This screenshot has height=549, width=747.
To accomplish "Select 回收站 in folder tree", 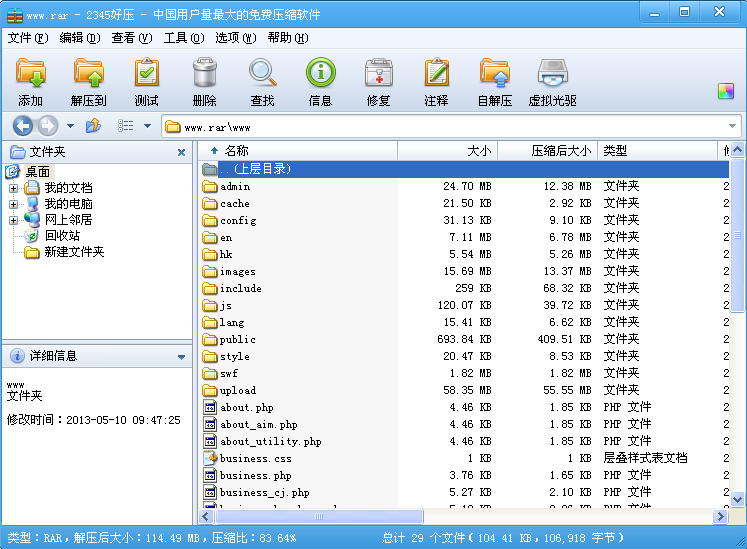I will click(x=62, y=236).
